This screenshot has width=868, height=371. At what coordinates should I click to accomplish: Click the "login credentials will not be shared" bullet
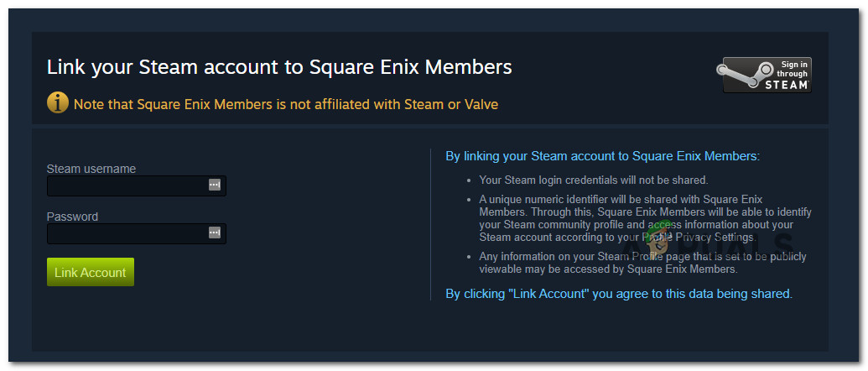pyautogui.click(x=594, y=180)
